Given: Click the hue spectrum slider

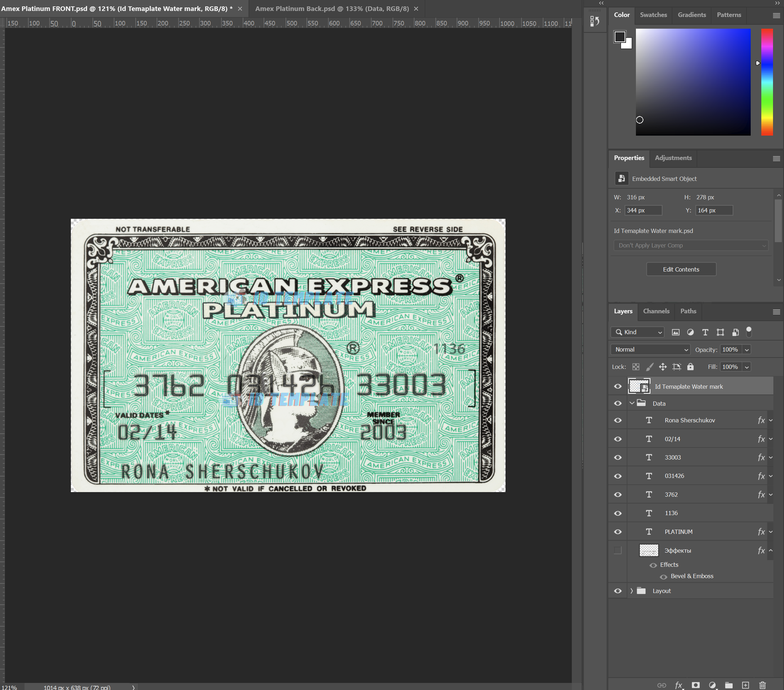Looking at the screenshot, I should (767, 82).
